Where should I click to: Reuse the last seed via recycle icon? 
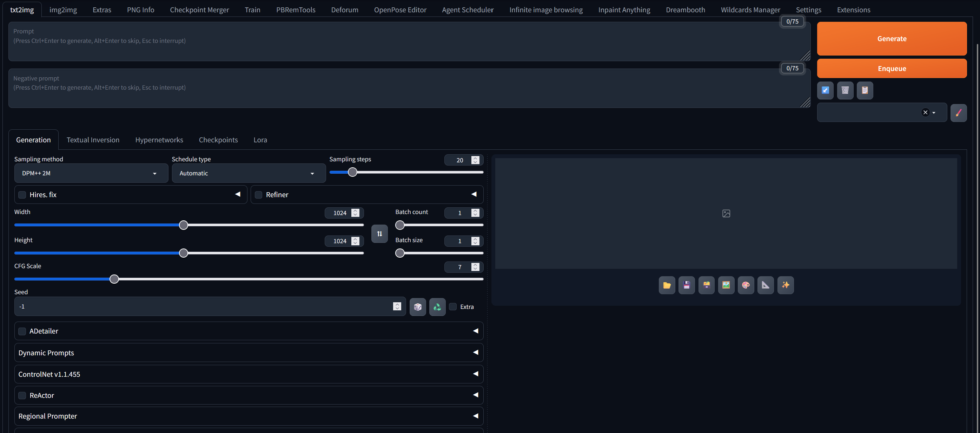pos(437,306)
